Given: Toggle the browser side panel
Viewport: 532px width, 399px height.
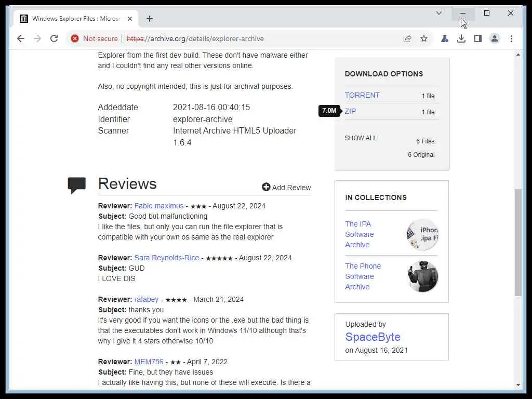Looking at the screenshot, I should 478,38.
